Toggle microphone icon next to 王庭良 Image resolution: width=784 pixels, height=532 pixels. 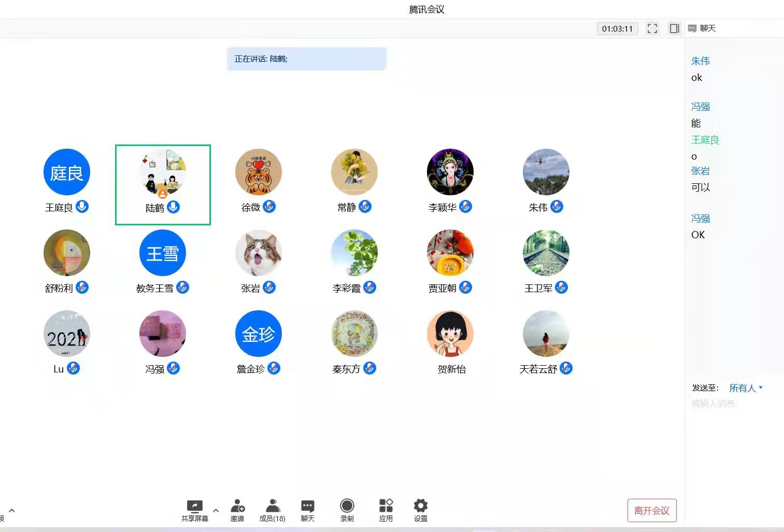[82, 207]
